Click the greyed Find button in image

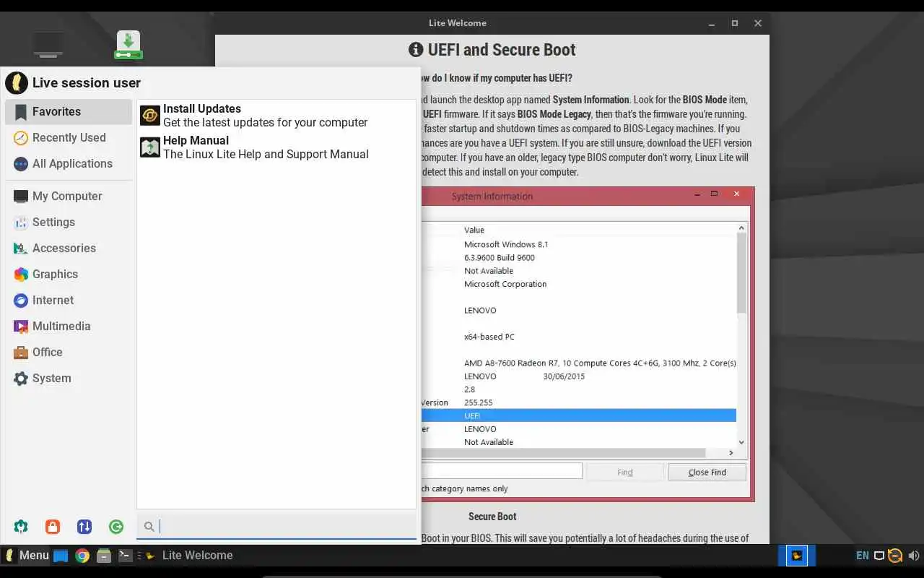pyautogui.click(x=625, y=473)
